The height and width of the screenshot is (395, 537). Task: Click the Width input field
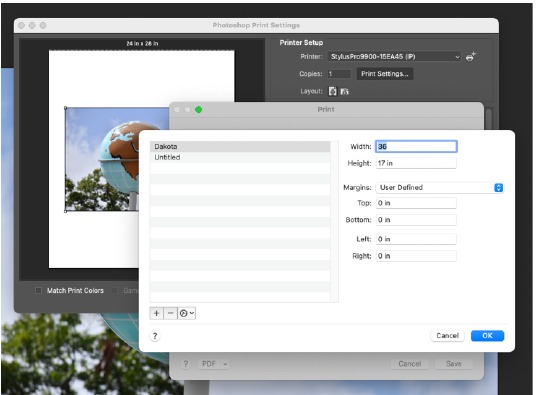tap(416, 147)
